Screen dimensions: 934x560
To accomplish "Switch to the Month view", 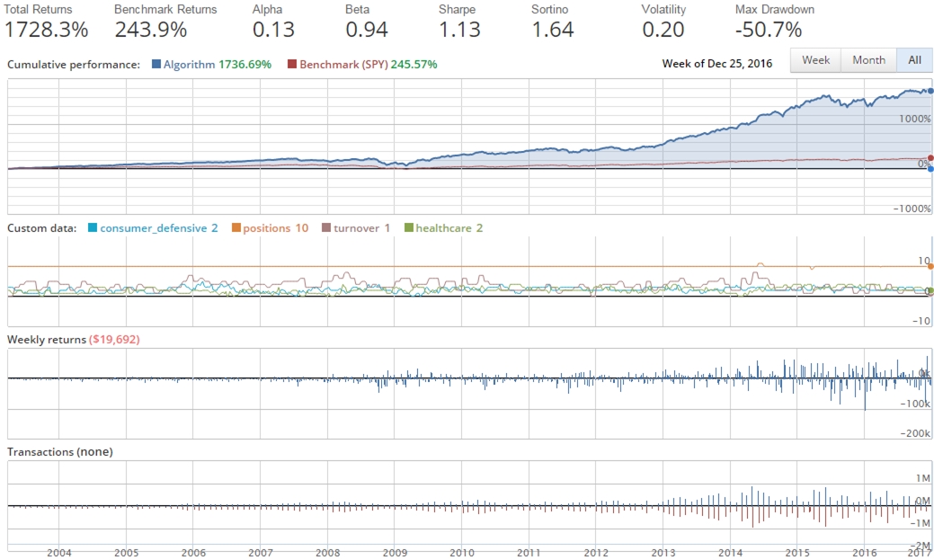I will [867, 59].
